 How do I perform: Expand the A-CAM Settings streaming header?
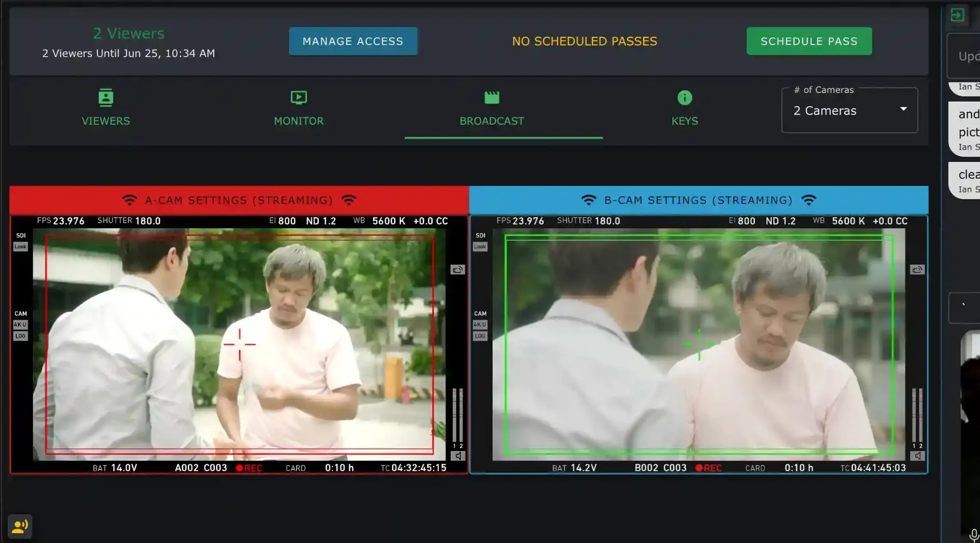239,200
